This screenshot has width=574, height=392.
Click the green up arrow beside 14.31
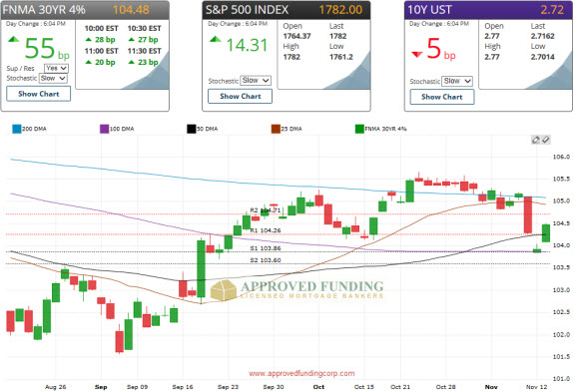pos(216,39)
